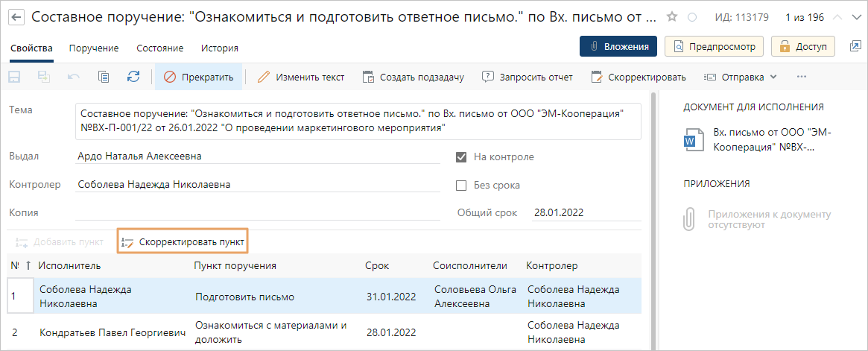Toggle the На контроле checkbox
This screenshot has width=868, height=351.
461,157
